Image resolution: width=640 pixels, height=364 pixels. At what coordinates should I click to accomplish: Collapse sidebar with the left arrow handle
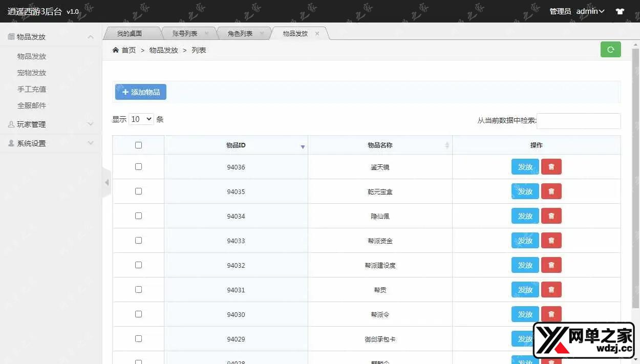[106, 182]
